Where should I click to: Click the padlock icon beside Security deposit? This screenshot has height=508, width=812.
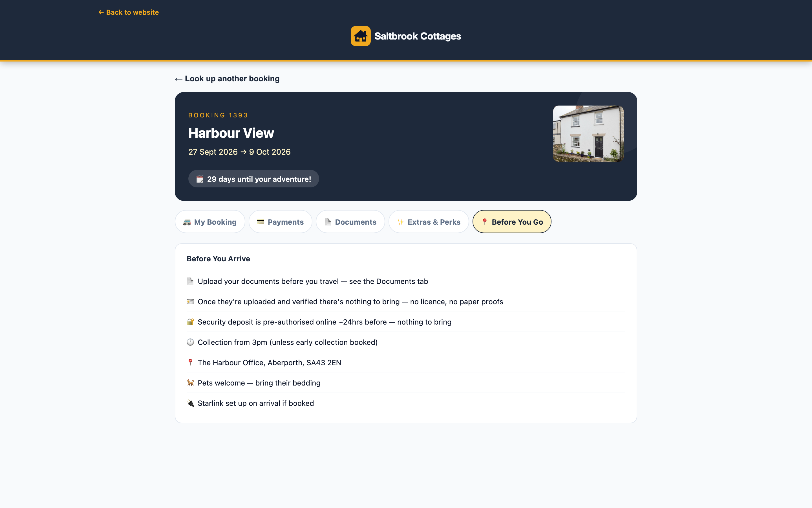pos(190,322)
